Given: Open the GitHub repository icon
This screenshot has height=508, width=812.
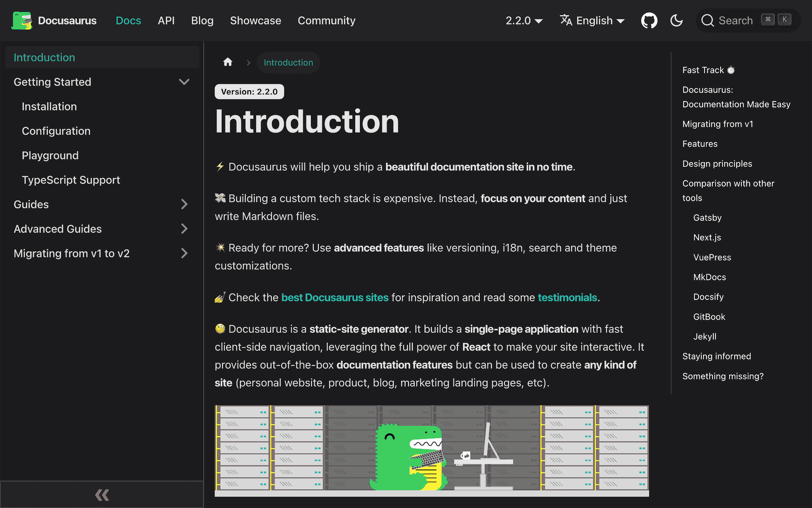Looking at the screenshot, I should 649,20.
